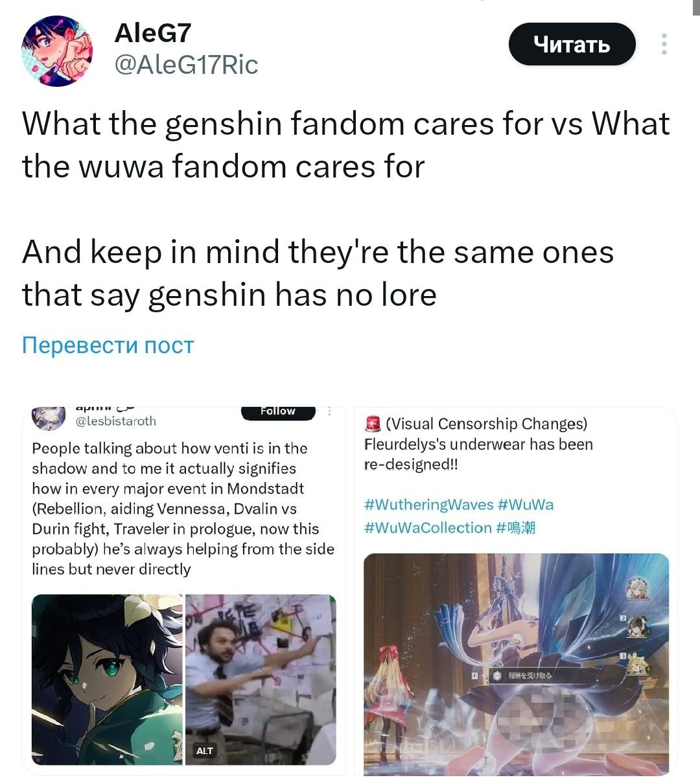The image size is (700, 780).
Task: Click the red siren emoji icon
Action: (x=373, y=424)
